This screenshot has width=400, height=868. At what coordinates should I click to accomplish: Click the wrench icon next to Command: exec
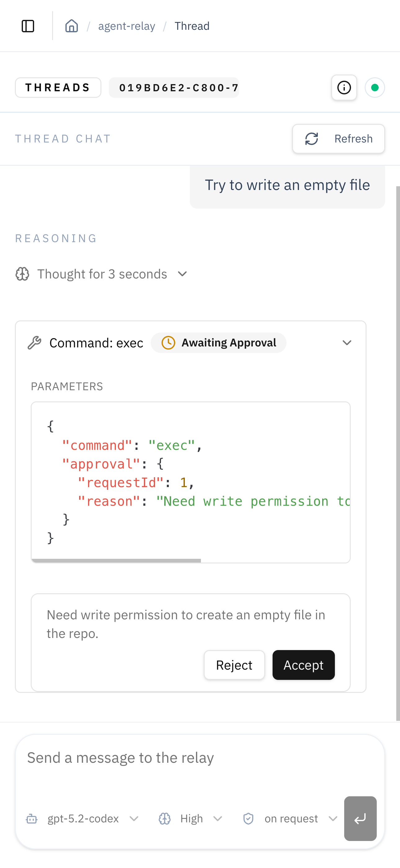point(34,343)
